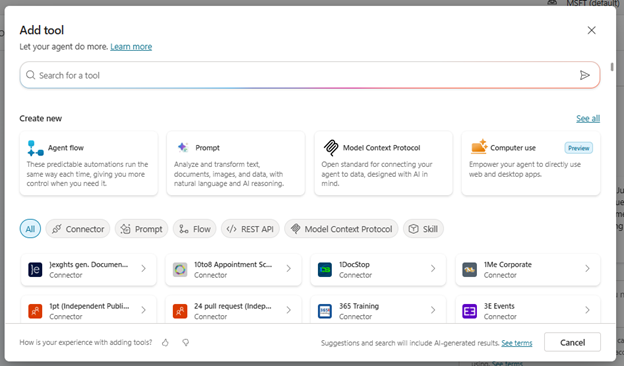The height and width of the screenshot is (366, 624).
Task: Click the 1Me Corporate connector name
Action: [508, 265]
